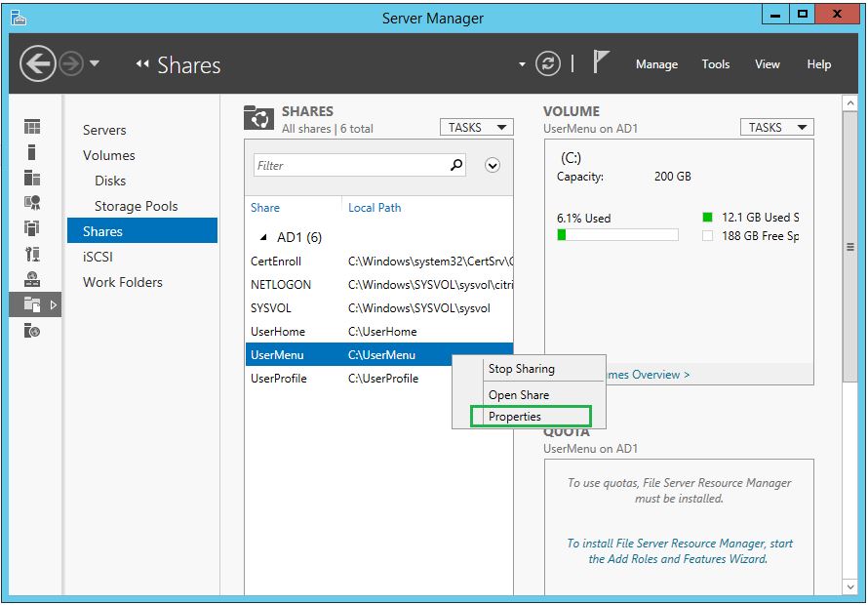This screenshot has width=868, height=605.
Task: Select Stop Sharing in the context menu
Action: [522, 369]
